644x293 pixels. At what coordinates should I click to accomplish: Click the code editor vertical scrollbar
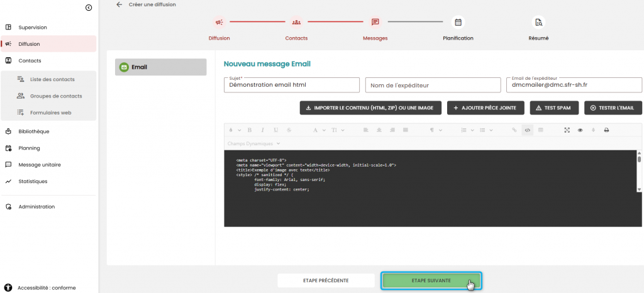coord(639,171)
